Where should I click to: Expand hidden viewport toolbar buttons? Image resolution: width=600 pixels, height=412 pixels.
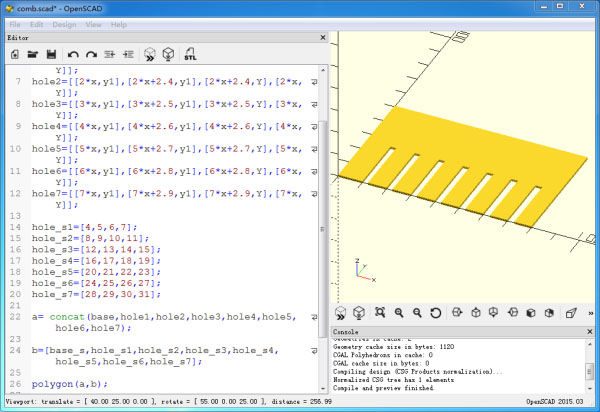pos(590,313)
